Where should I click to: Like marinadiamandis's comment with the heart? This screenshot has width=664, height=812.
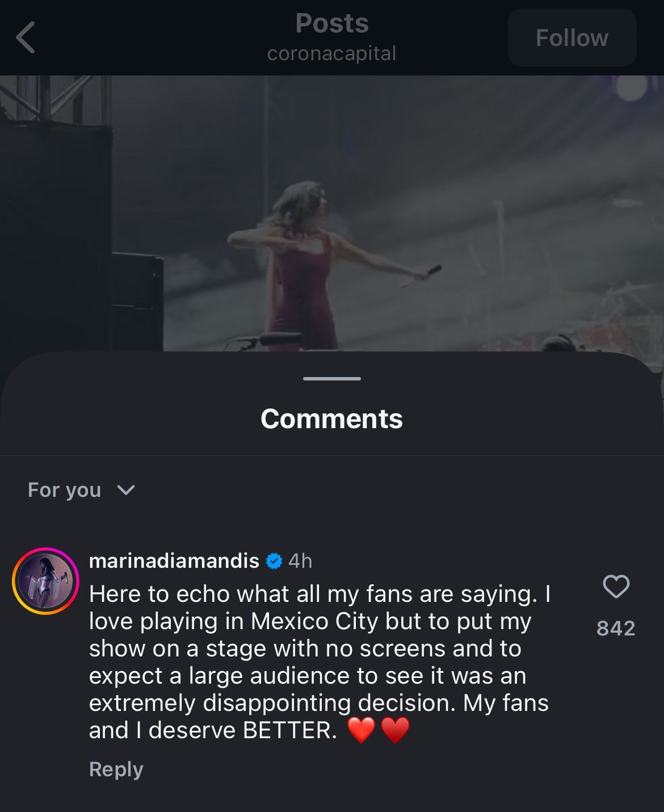tap(616, 587)
